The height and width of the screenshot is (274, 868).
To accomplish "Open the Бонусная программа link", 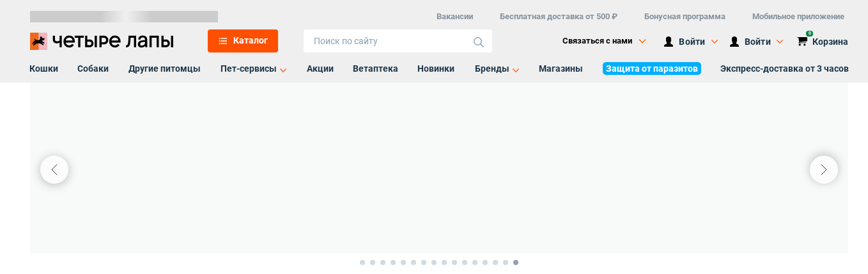I will pos(685,17).
